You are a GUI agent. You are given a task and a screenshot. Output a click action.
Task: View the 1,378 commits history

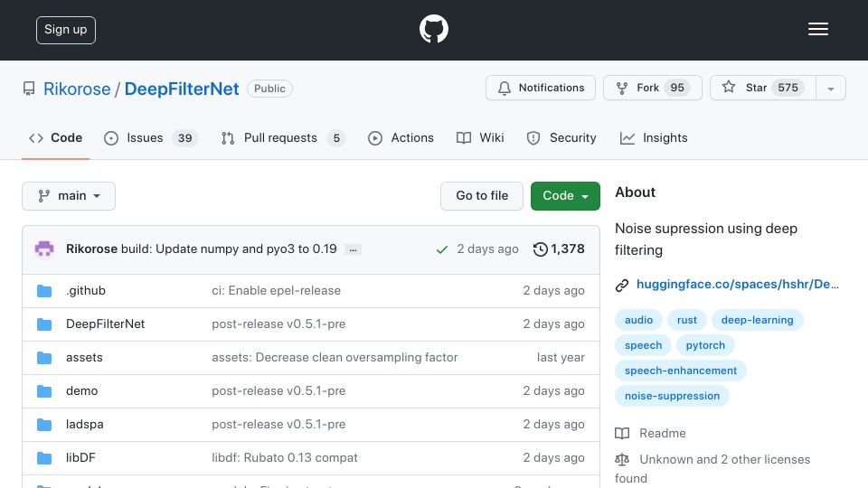[559, 249]
